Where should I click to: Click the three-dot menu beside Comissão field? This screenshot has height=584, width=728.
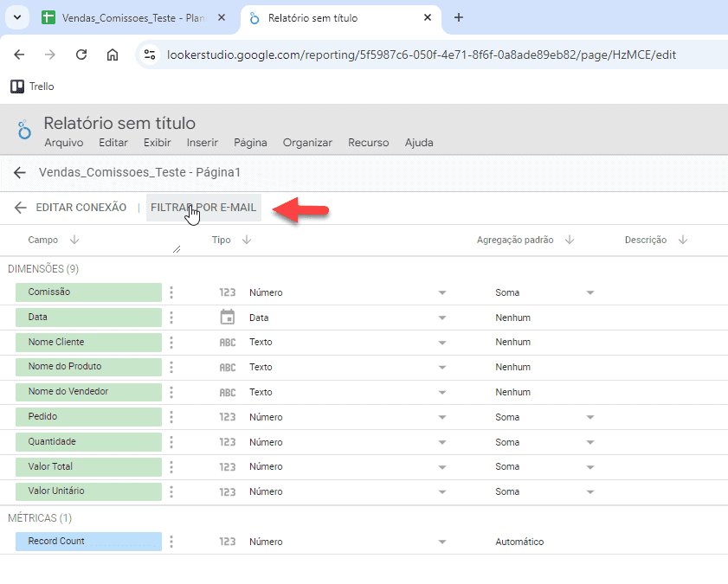[x=171, y=292]
